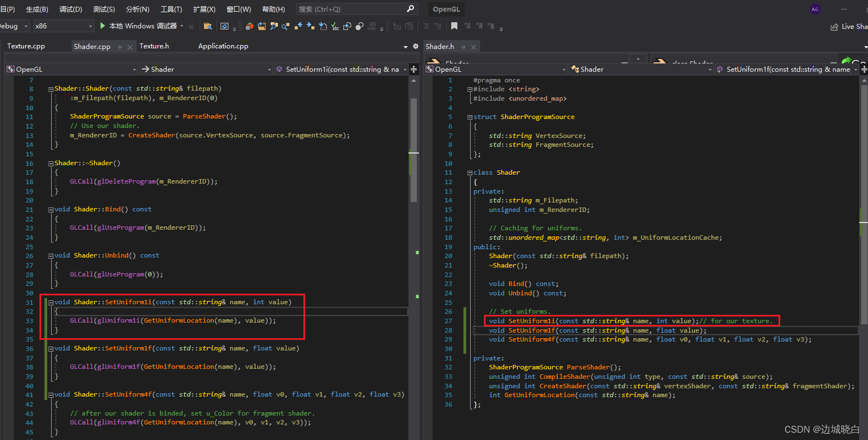Viewport: 868px width, 440px height.
Task: Click the split editor icon in left pane
Action: click(413, 70)
